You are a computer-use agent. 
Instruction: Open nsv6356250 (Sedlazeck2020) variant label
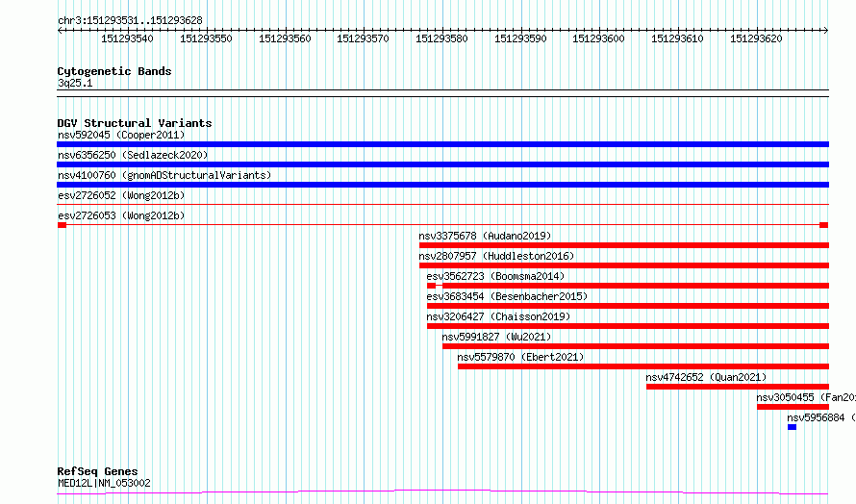[133, 155]
